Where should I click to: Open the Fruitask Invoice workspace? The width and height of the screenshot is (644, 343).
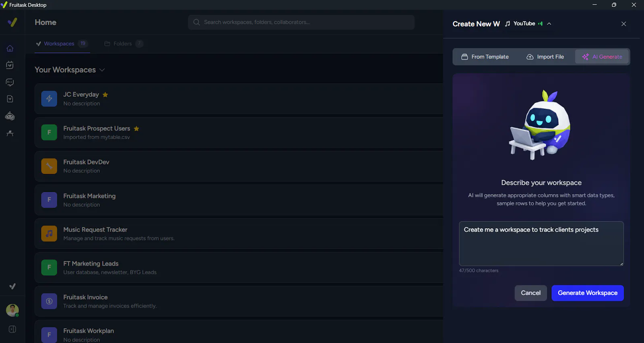[239, 301]
